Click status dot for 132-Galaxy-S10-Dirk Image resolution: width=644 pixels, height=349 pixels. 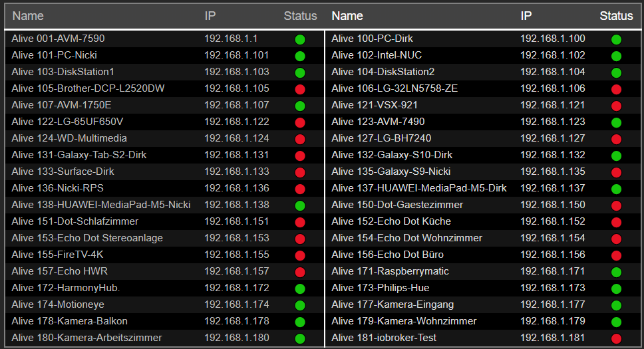[616, 156]
